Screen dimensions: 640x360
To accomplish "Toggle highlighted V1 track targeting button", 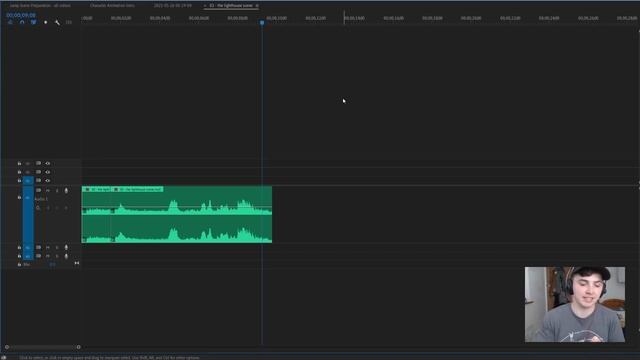I will tap(28, 180).
